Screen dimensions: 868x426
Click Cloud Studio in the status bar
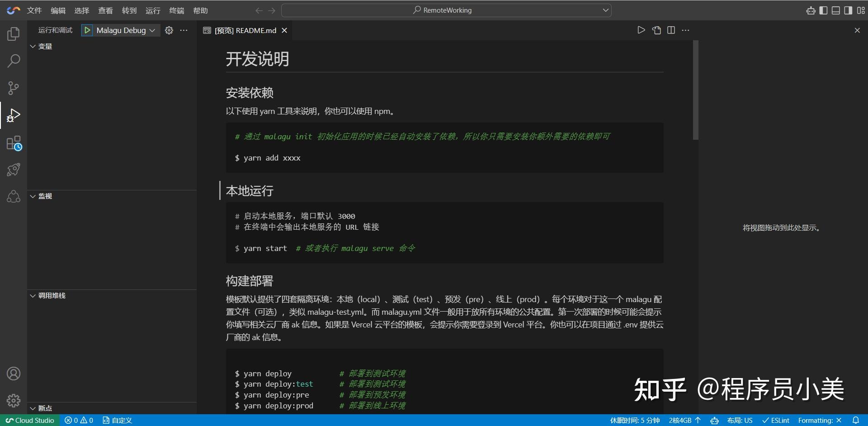point(29,420)
